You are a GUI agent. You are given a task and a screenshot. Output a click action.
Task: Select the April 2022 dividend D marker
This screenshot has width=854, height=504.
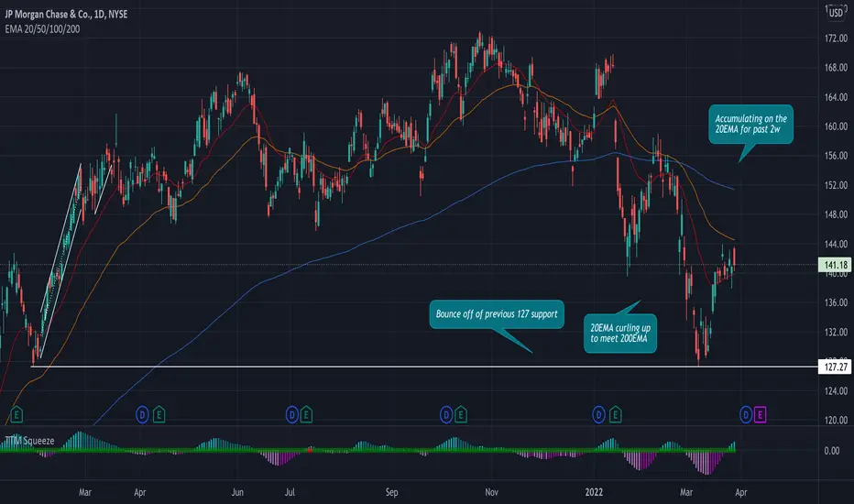746,415
